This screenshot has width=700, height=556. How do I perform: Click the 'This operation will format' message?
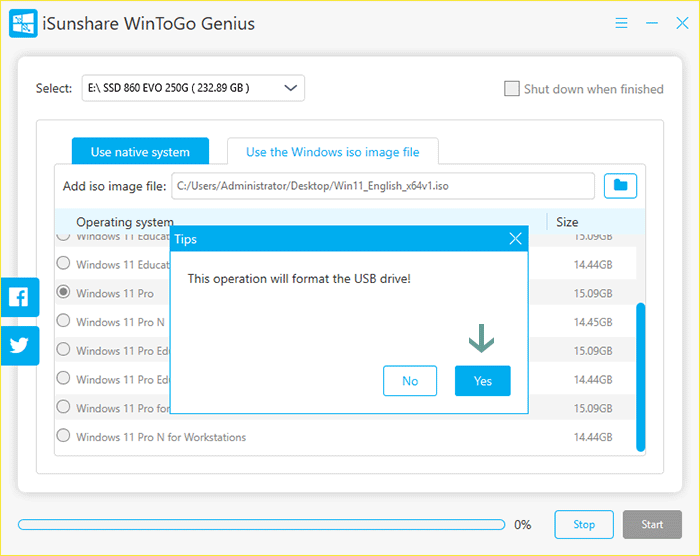(299, 279)
